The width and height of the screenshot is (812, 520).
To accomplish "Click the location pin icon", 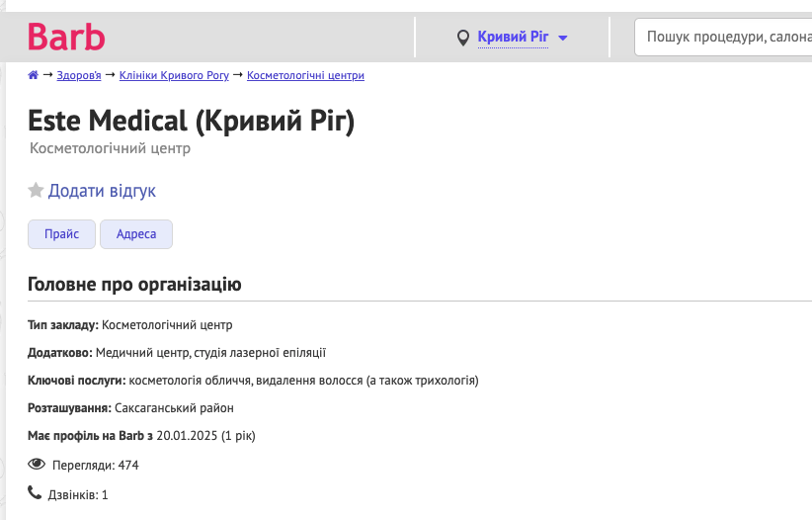I will pyautogui.click(x=462, y=39).
